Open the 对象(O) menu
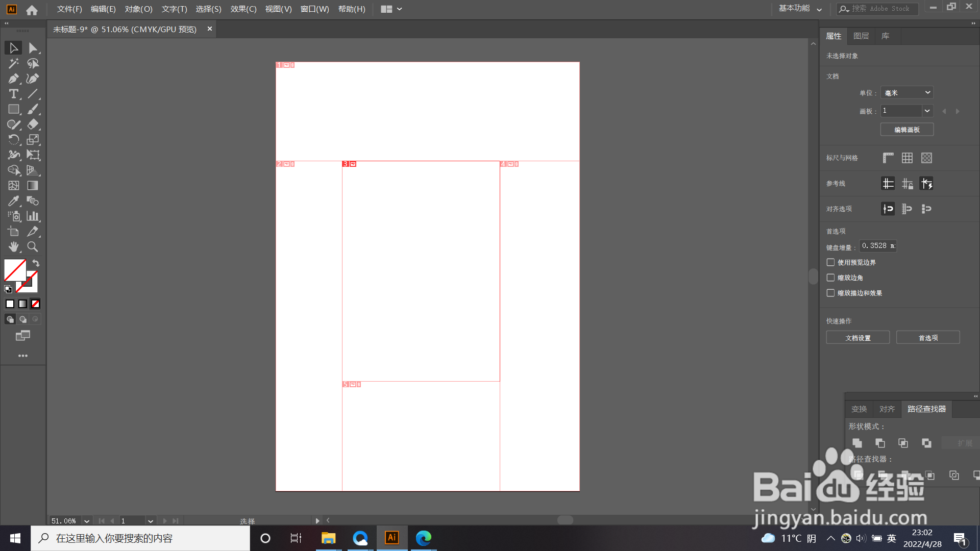Viewport: 980px width, 551px height. [139, 9]
